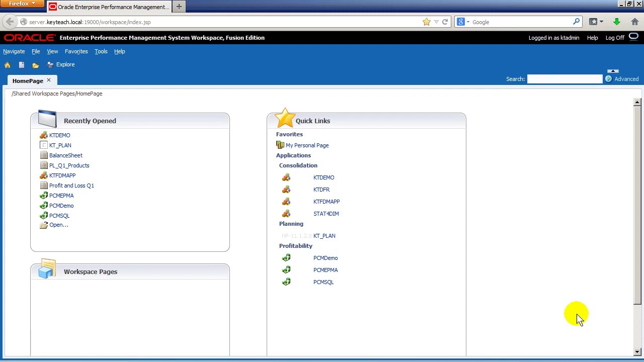This screenshot has width=644, height=362.
Task: Open KT_PLAN link in Recently Opened
Action: point(60,145)
